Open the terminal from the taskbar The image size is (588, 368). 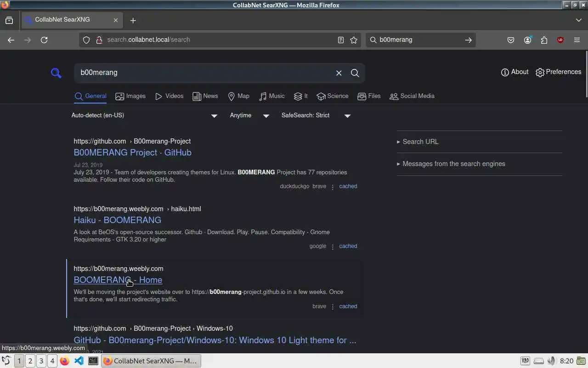(93, 361)
